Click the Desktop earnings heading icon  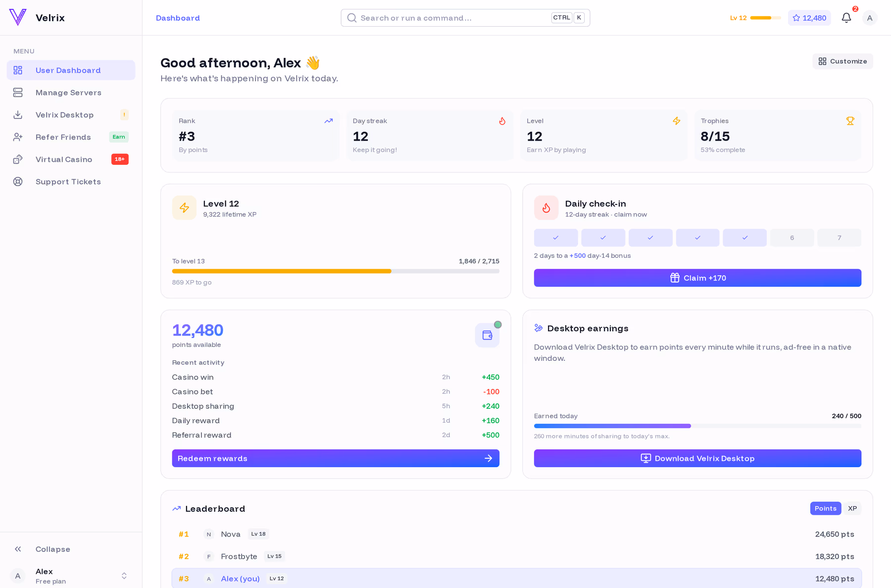(x=539, y=328)
